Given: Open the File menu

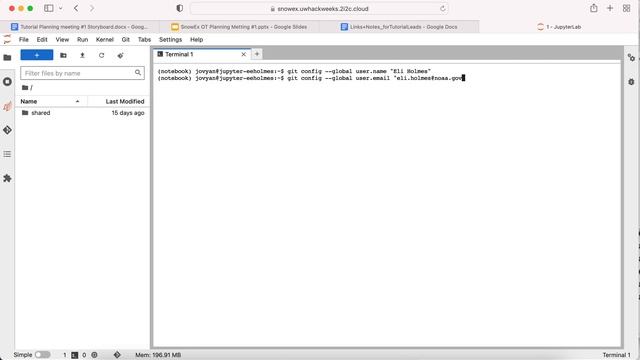Looking at the screenshot, I should (24, 40).
